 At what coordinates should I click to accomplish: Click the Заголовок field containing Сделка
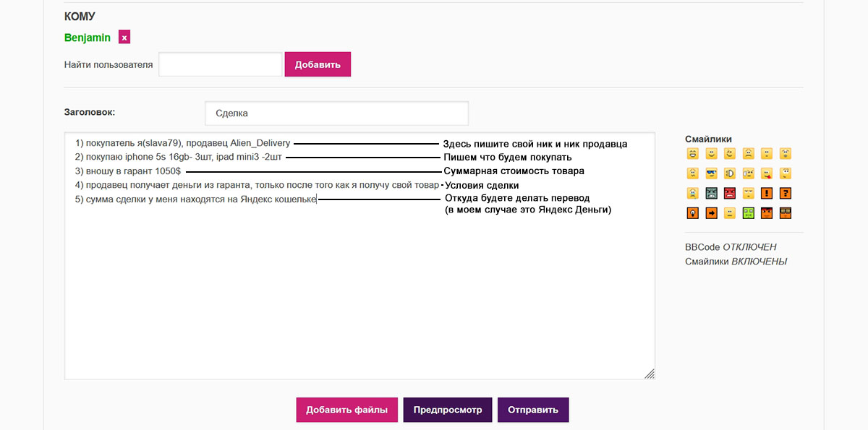point(336,113)
